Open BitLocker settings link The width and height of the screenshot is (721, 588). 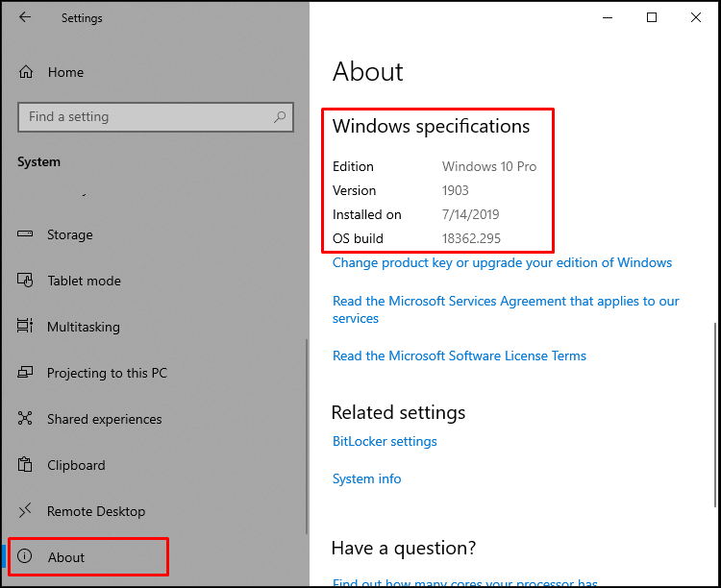point(385,442)
